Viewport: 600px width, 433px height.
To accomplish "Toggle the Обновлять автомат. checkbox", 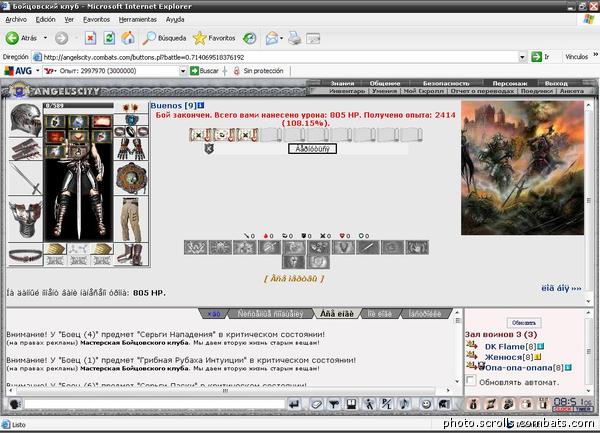I will coord(471,381).
